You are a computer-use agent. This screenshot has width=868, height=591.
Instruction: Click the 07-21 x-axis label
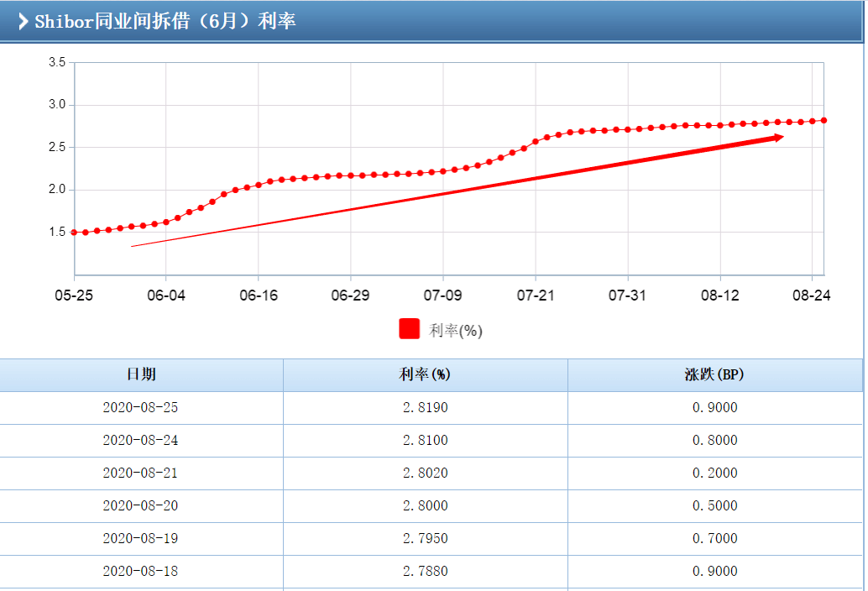point(536,295)
